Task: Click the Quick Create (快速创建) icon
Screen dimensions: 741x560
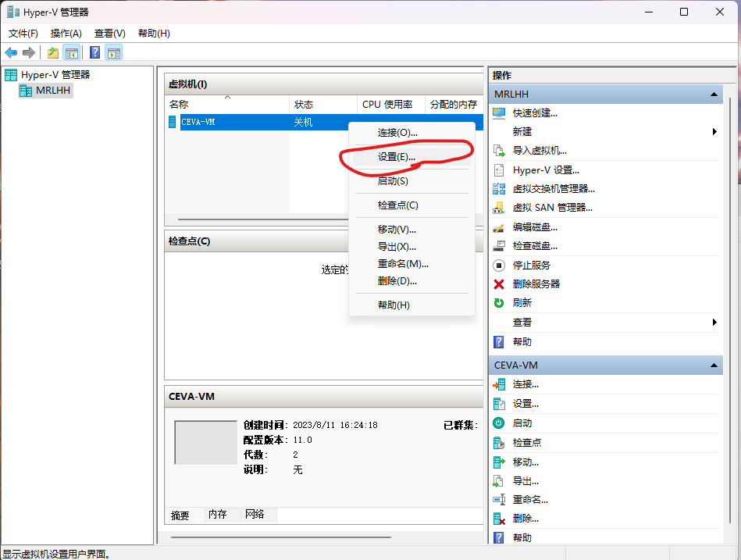Action: (499, 113)
